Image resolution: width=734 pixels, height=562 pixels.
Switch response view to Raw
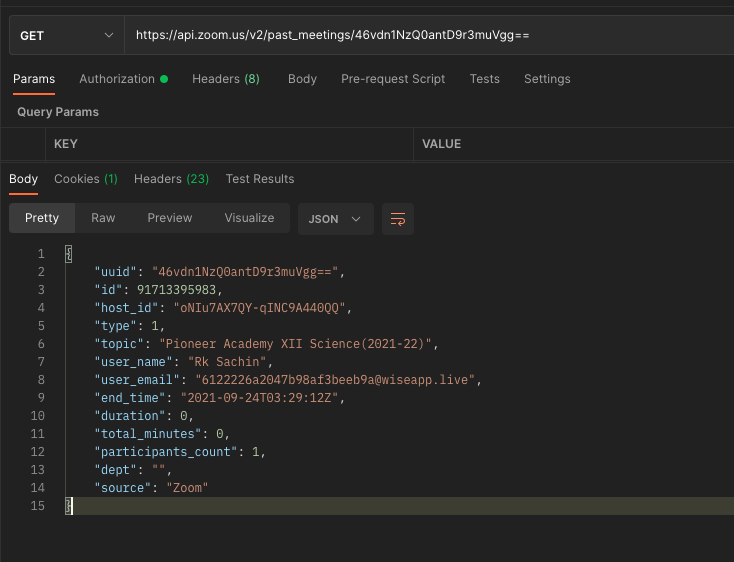pos(103,218)
